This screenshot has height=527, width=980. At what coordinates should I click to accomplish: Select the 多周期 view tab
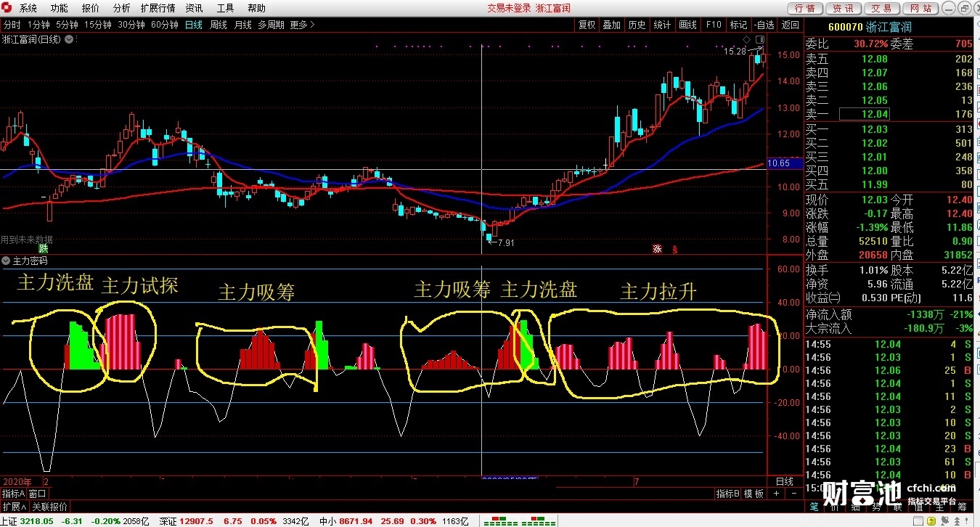[271, 24]
